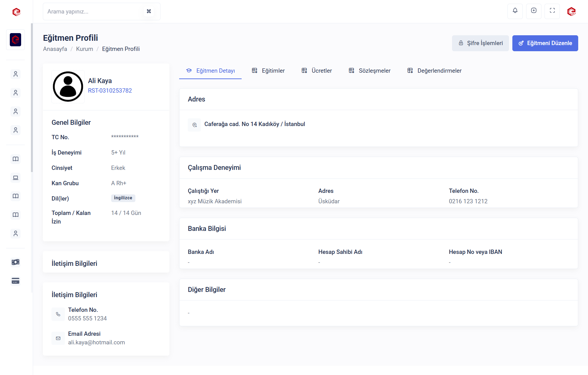The image size is (588, 375).
Task: Click the notification bell icon
Action: point(515,11)
